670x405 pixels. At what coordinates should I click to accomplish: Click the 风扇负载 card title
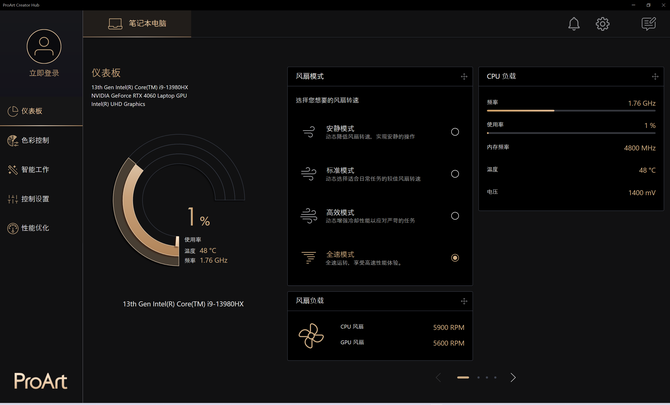coord(310,301)
